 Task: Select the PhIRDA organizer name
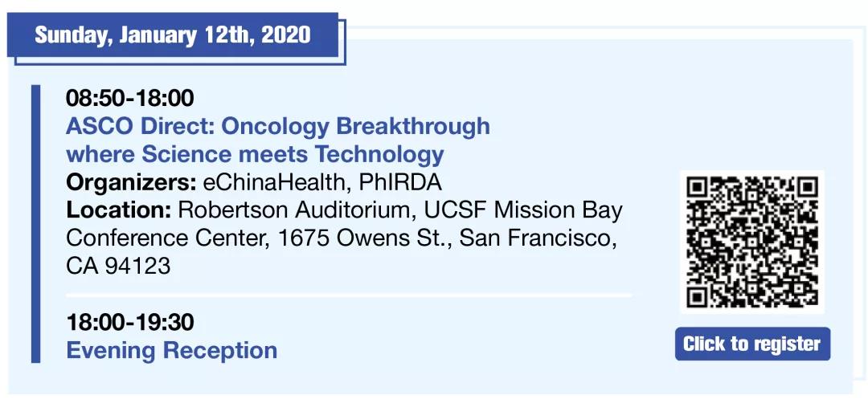coord(400,182)
